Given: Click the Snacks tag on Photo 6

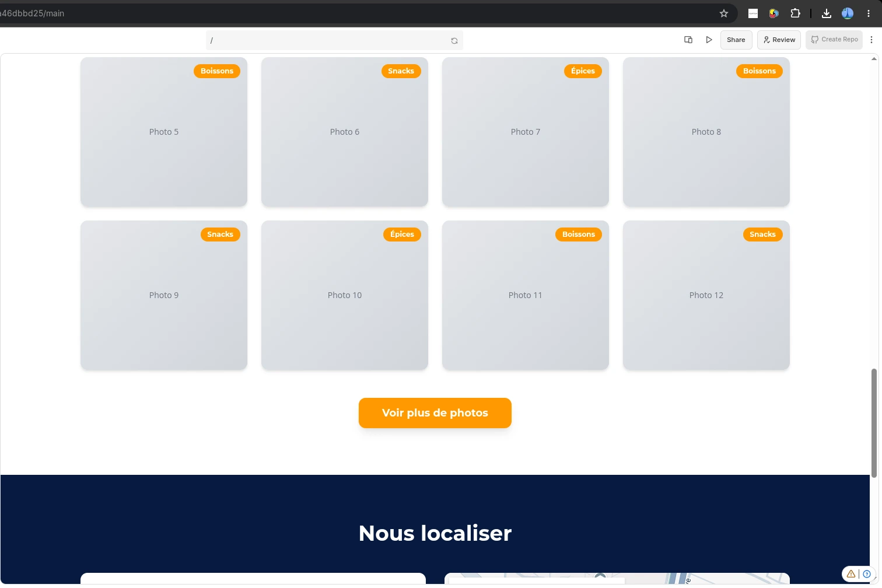Looking at the screenshot, I should click(401, 71).
